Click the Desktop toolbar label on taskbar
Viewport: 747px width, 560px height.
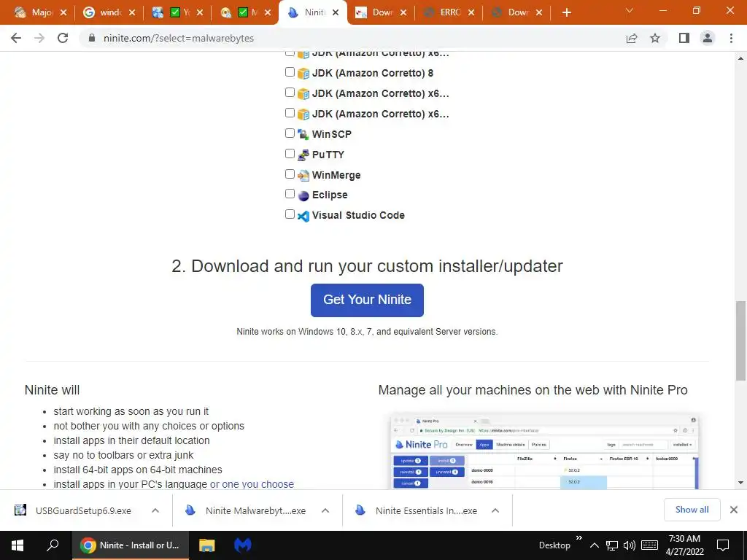point(554,545)
